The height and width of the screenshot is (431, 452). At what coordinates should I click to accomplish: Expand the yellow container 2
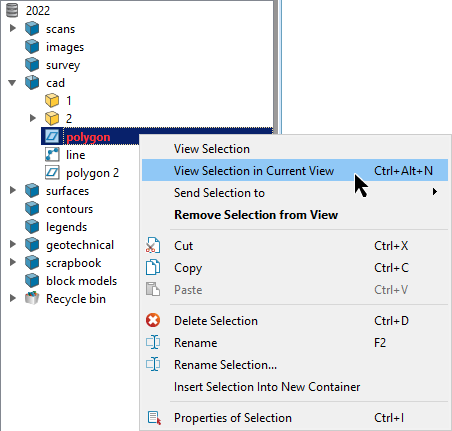point(33,118)
